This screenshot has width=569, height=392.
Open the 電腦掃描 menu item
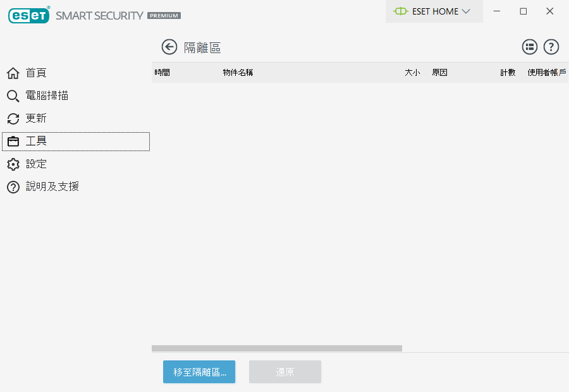(x=76, y=96)
